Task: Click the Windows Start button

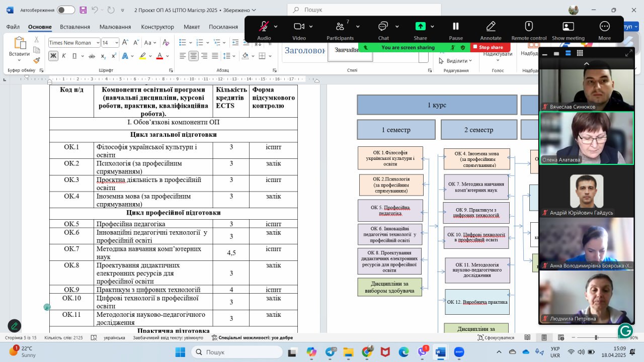Action: coord(180,352)
